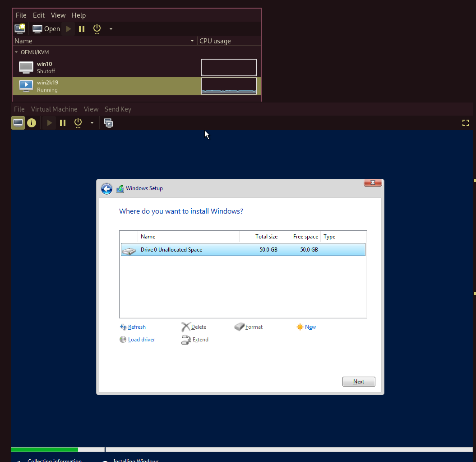
Task: Open the Virtual Machine menu
Action: [x=54, y=109]
